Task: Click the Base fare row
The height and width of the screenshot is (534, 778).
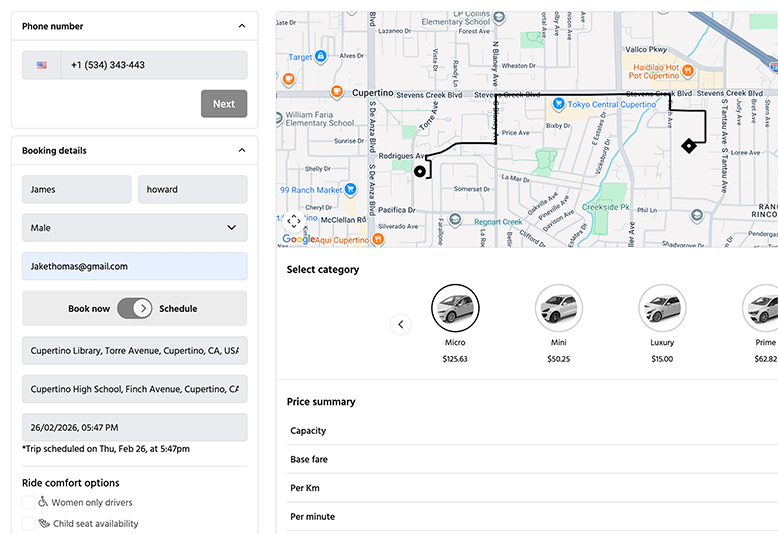Action: pos(532,460)
